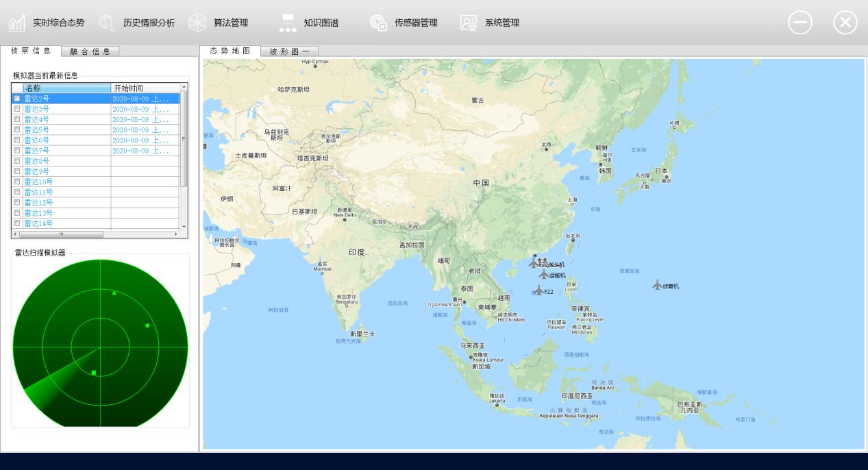
Task: Switch to 态势地图 tab
Action: point(230,51)
